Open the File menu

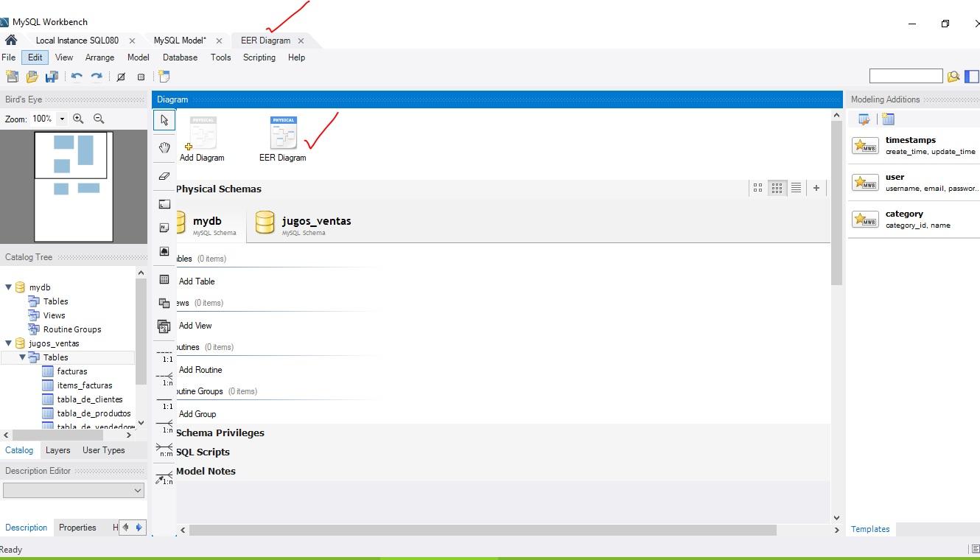(x=9, y=57)
